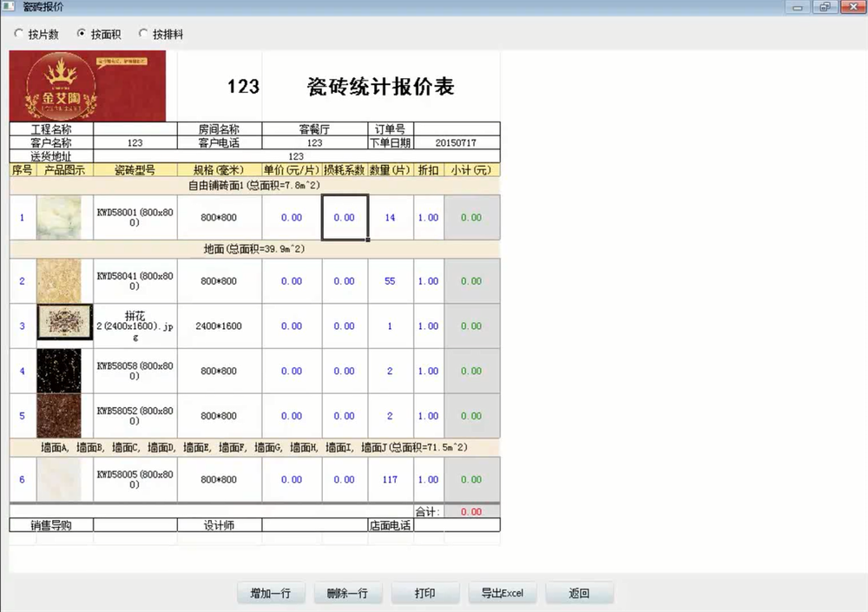Viewport: 868px width, 612px height.
Task: Click the quantity cell showing 117
Action: click(x=389, y=479)
